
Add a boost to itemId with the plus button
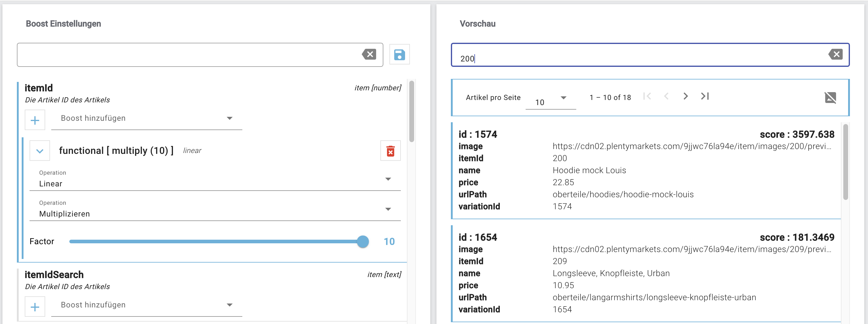tap(35, 120)
